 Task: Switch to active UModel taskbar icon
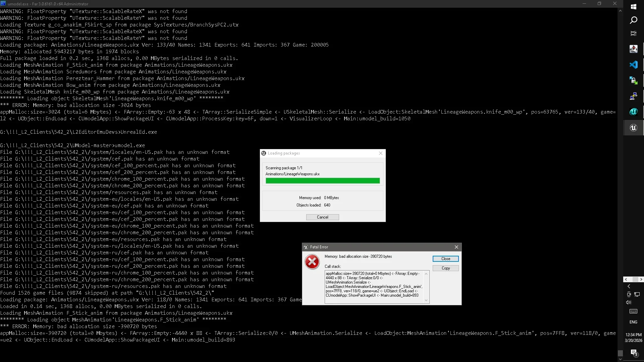coord(633,128)
